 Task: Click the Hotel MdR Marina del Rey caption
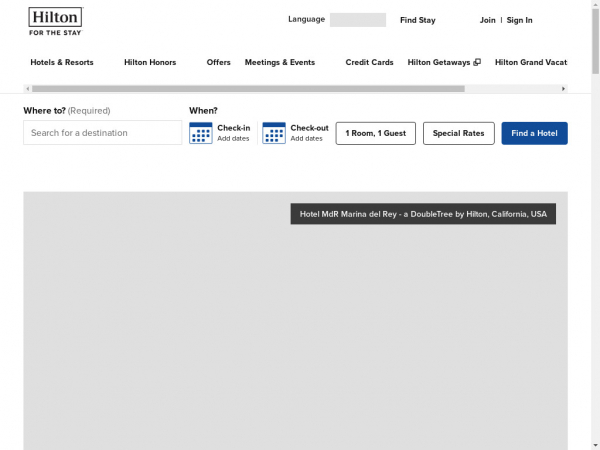(x=423, y=214)
